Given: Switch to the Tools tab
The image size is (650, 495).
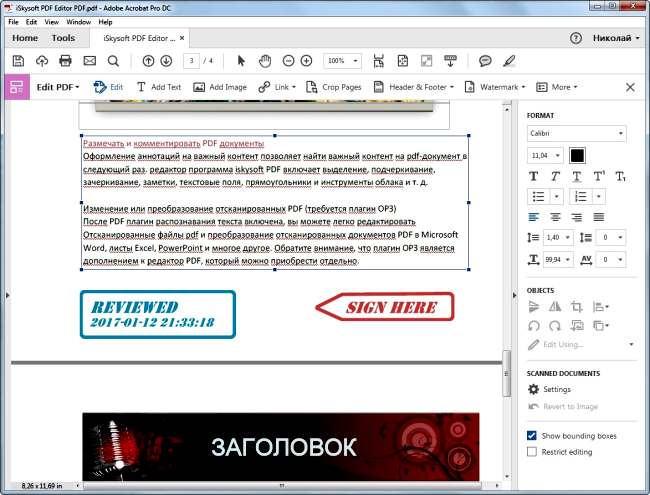Looking at the screenshot, I should click(63, 38).
